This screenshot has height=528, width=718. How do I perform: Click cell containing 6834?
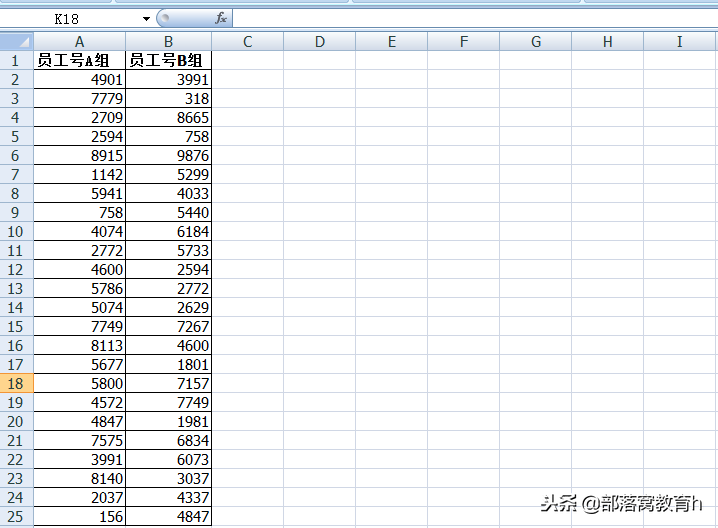click(169, 441)
